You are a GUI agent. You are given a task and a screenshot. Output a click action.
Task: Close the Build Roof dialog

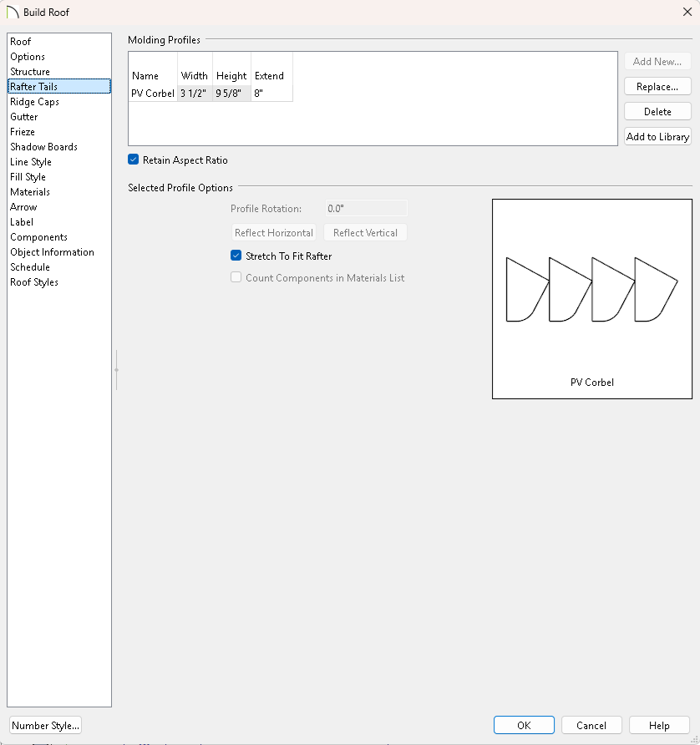686,13
